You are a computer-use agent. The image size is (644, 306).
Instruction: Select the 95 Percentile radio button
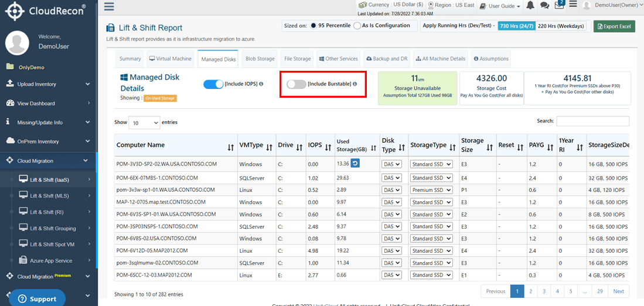pos(314,26)
